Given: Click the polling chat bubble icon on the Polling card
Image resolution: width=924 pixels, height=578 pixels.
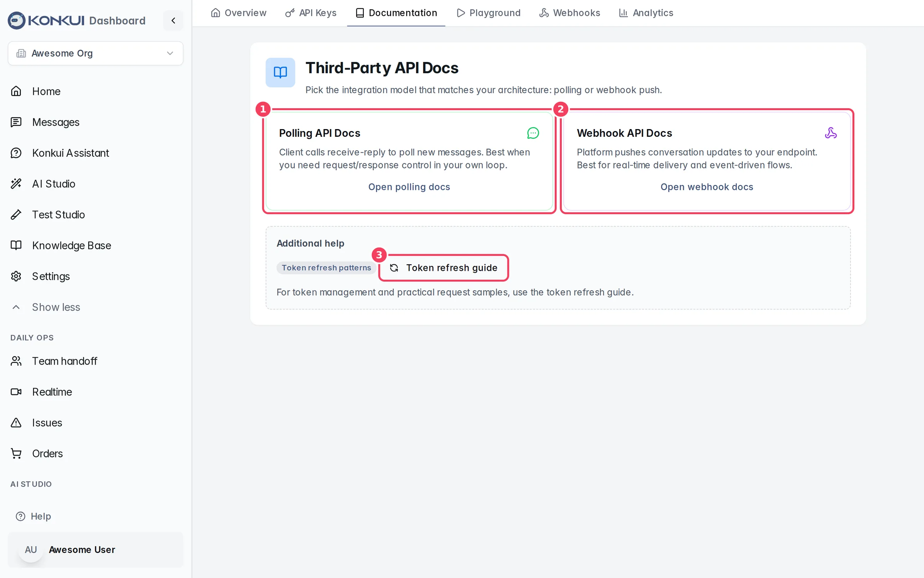Looking at the screenshot, I should pyautogui.click(x=533, y=133).
